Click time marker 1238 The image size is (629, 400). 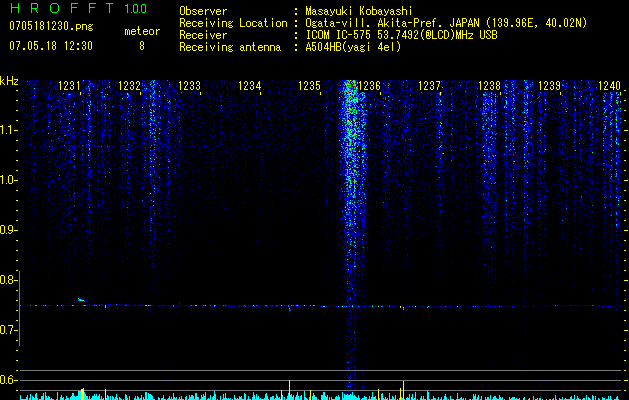click(x=489, y=86)
